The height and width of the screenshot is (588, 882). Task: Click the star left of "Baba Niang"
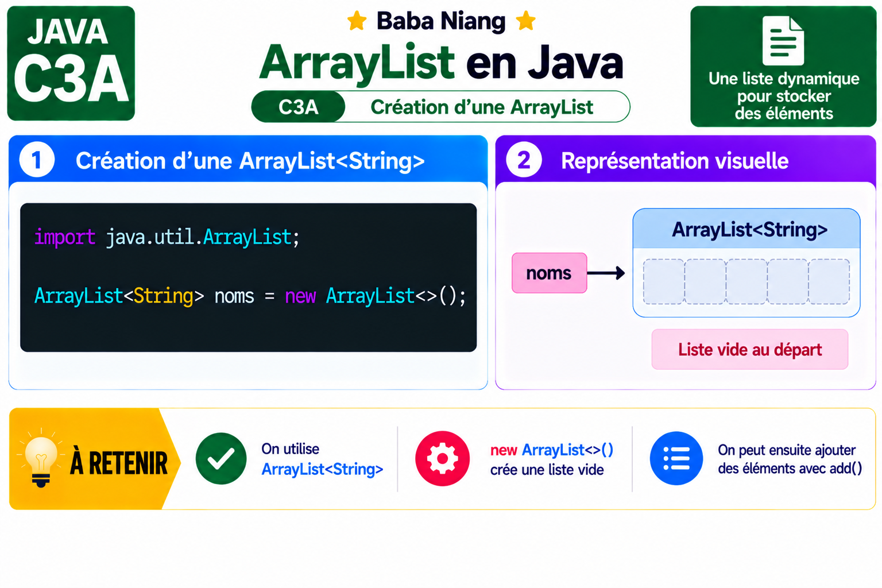point(357,21)
